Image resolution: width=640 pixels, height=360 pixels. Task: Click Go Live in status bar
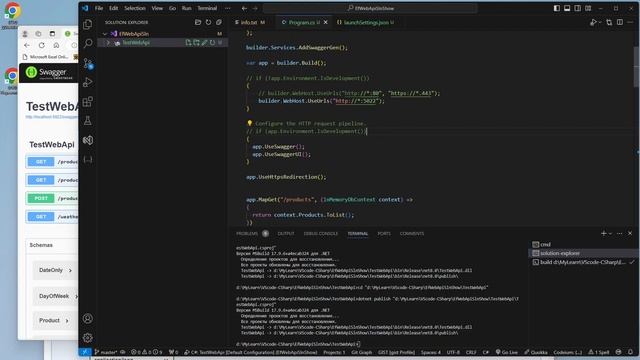[507, 352]
